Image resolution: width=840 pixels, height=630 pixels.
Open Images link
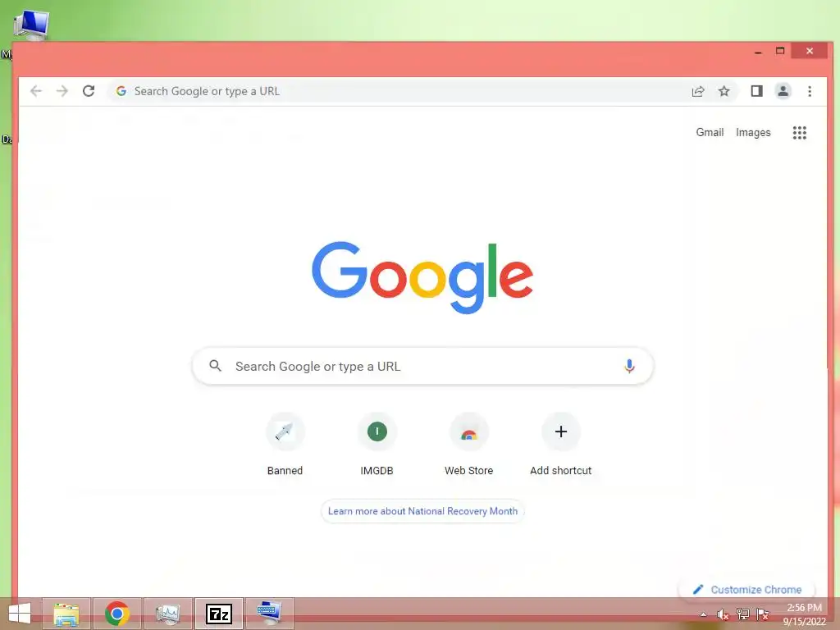[753, 132]
